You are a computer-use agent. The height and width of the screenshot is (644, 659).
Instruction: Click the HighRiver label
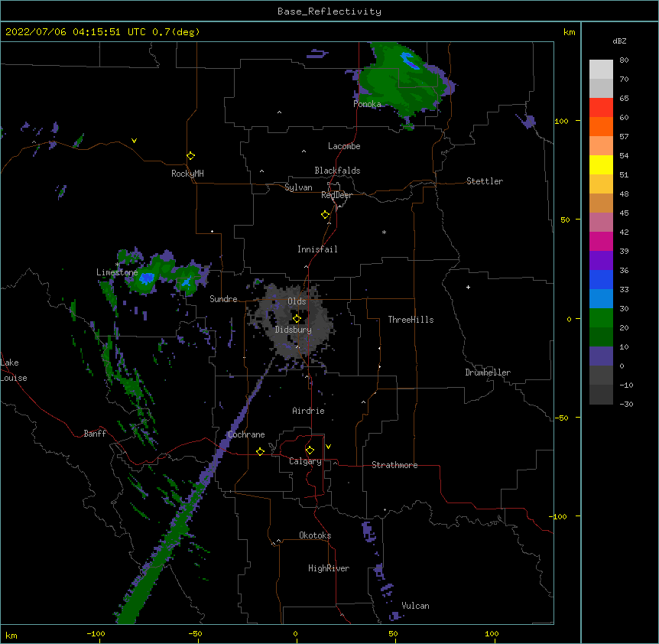(329, 568)
